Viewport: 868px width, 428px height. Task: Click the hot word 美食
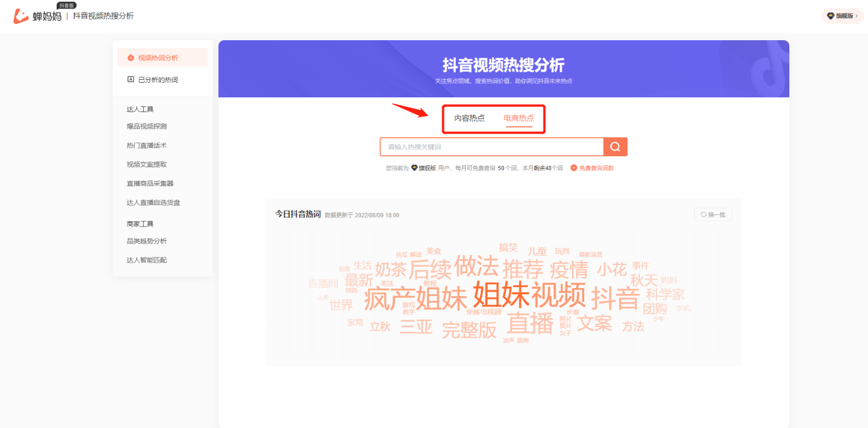pyautogui.click(x=434, y=251)
